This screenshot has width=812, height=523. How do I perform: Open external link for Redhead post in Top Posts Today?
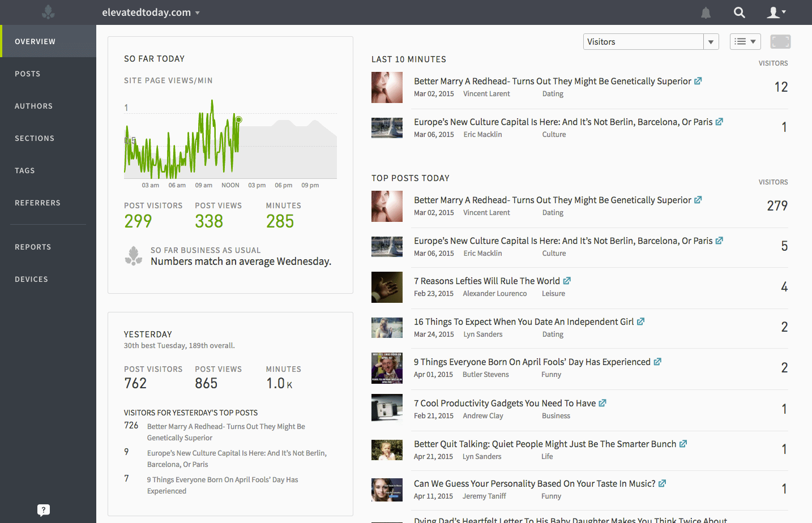point(698,200)
